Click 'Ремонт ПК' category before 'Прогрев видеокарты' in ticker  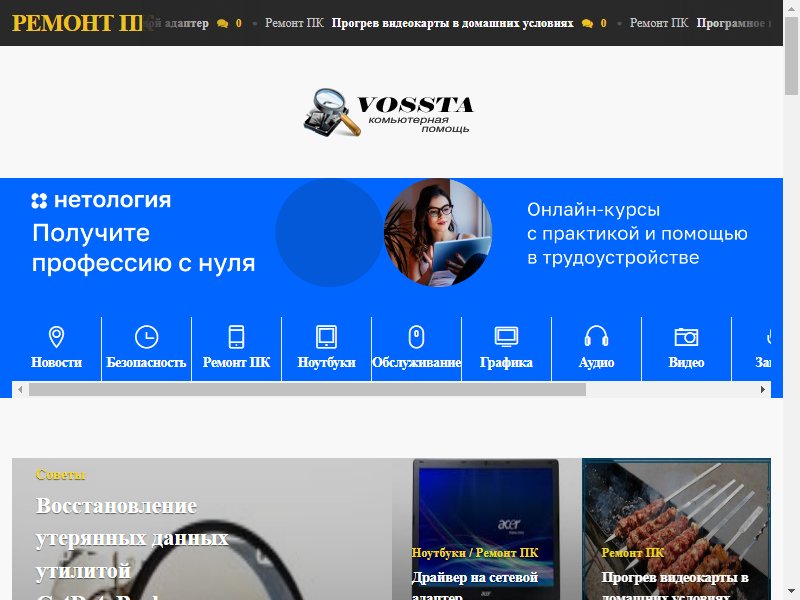tap(294, 23)
